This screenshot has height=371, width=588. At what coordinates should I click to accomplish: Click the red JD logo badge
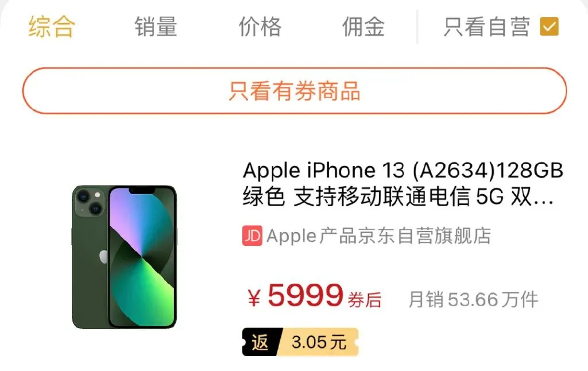pyautogui.click(x=252, y=235)
